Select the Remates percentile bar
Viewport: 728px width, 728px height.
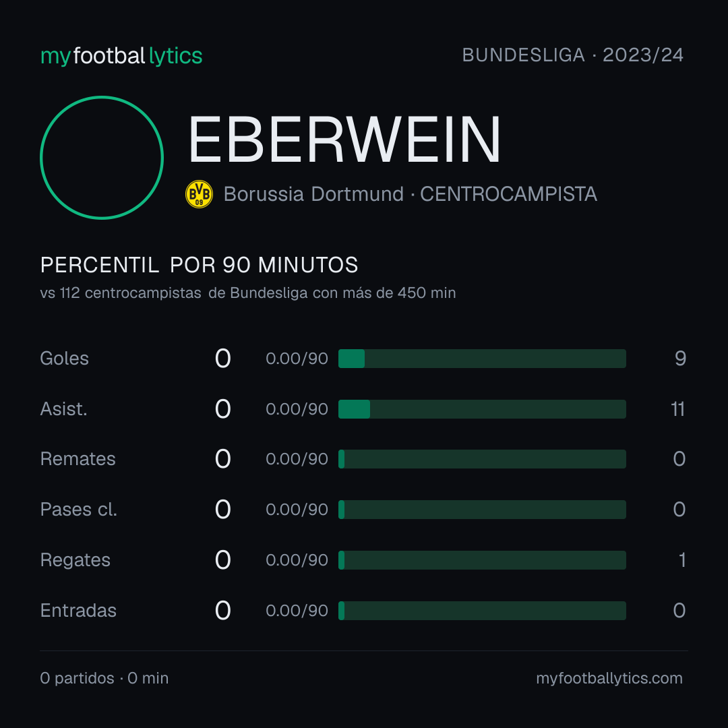coord(482,459)
